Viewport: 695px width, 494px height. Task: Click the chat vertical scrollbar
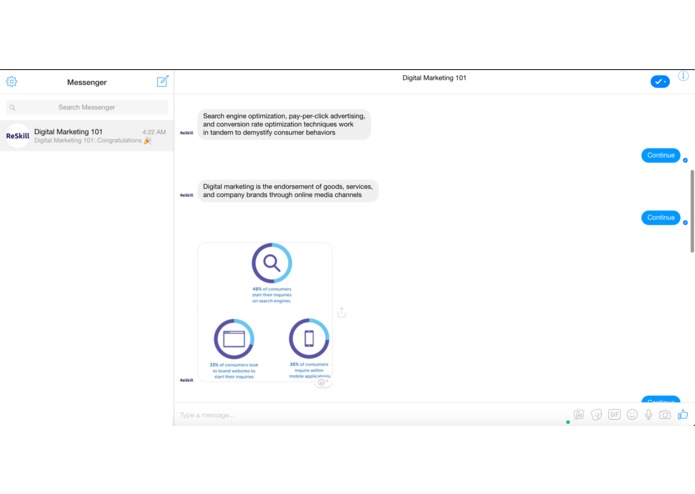[692, 211]
